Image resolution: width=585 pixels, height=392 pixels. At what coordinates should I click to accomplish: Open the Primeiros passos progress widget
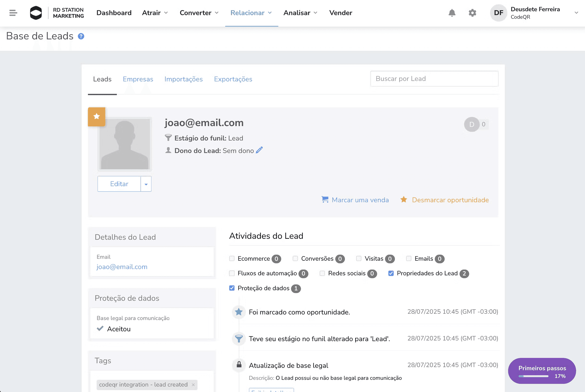click(542, 371)
